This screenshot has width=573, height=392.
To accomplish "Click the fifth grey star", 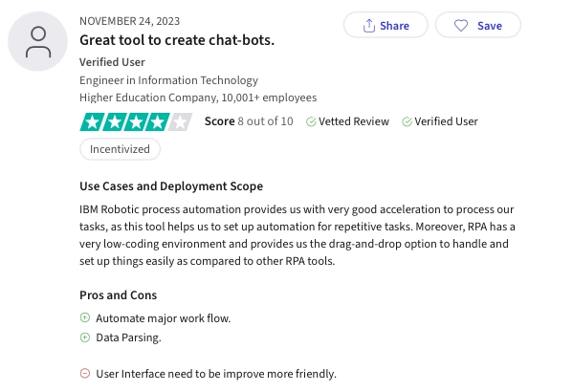I will [180, 121].
